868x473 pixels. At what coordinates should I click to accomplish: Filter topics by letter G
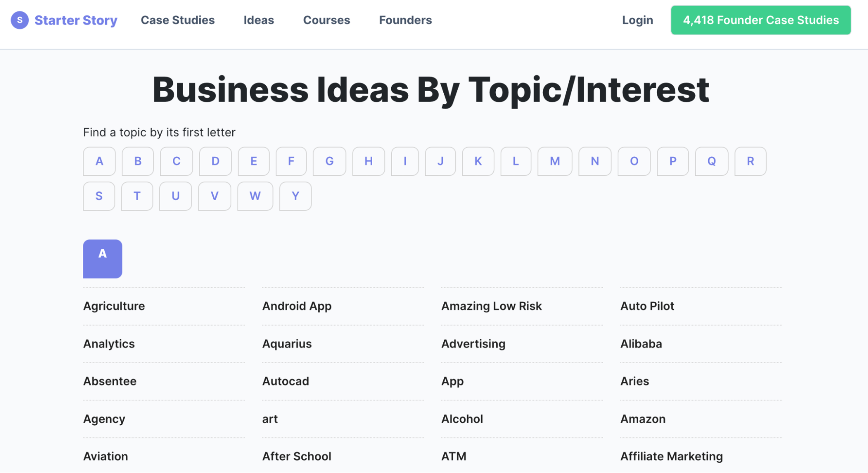[330, 161]
